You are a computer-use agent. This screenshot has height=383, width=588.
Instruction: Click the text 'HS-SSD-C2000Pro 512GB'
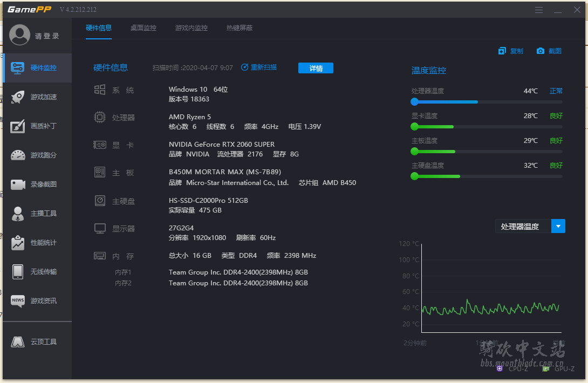tap(208, 200)
